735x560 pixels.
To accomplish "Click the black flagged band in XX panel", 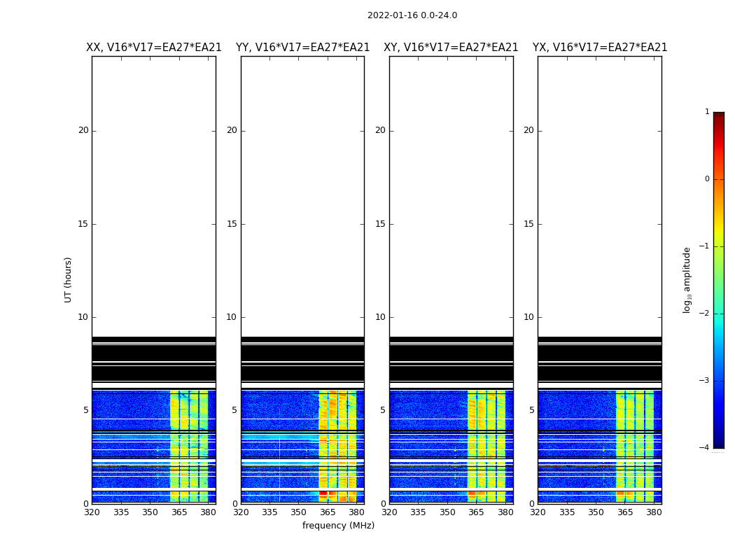I will 153,353.
